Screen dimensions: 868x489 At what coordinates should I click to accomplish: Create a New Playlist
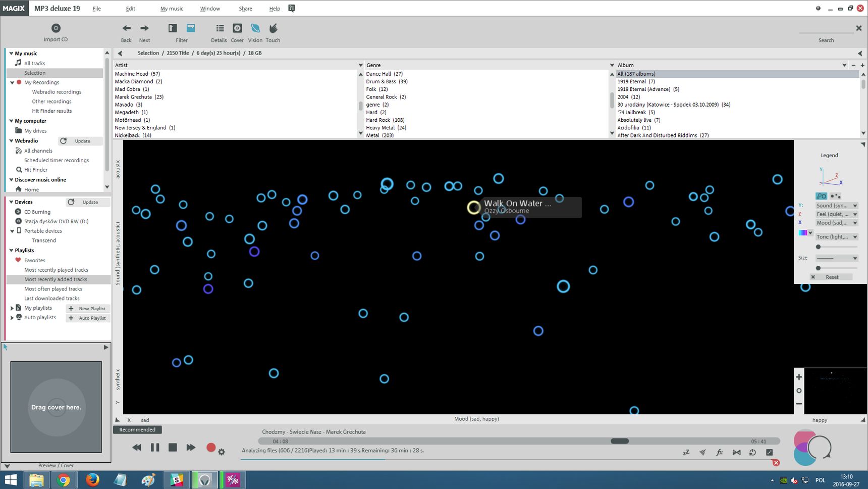pyautogui.click(x=87, y=308)
